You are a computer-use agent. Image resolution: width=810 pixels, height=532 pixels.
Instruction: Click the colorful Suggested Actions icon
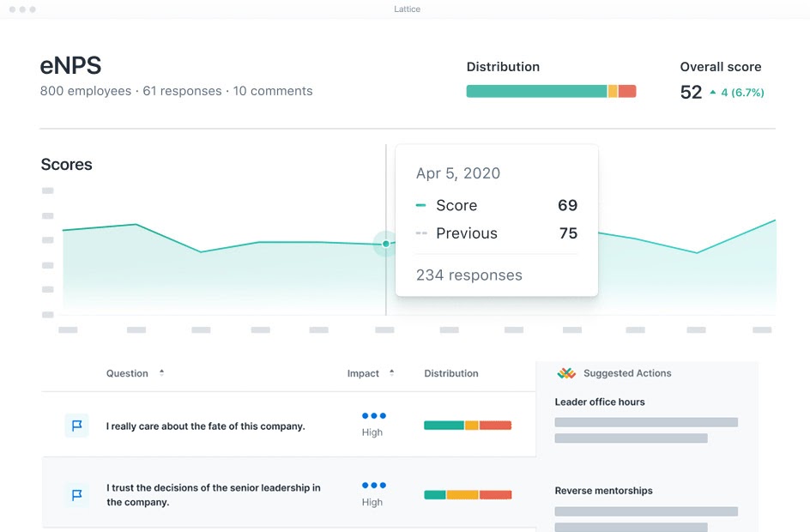(x=567, y=372)
